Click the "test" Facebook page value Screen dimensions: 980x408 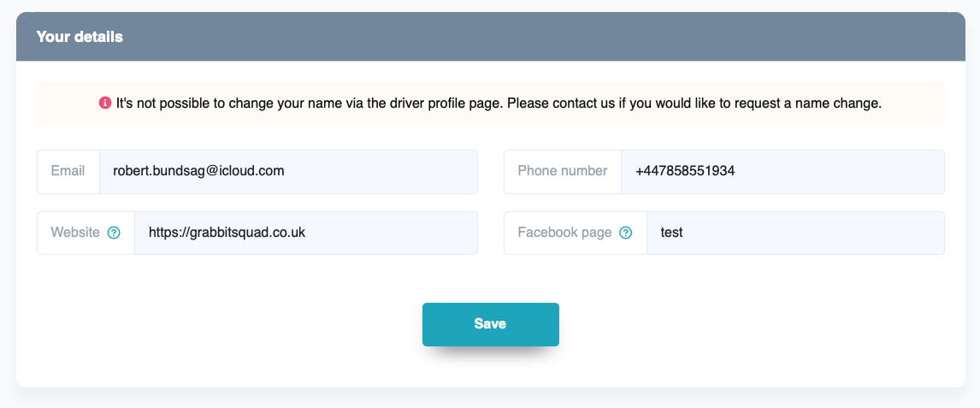click(672, 233)
